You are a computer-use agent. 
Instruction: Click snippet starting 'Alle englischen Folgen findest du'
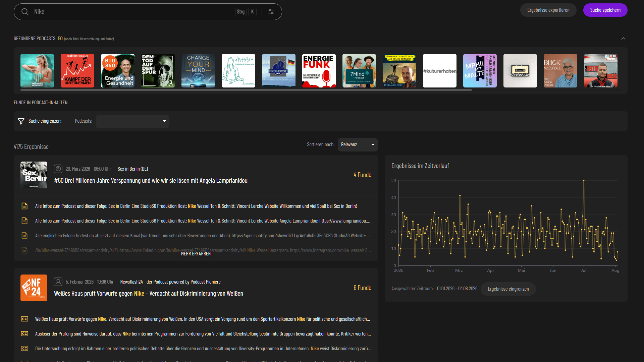coord(203,236)
